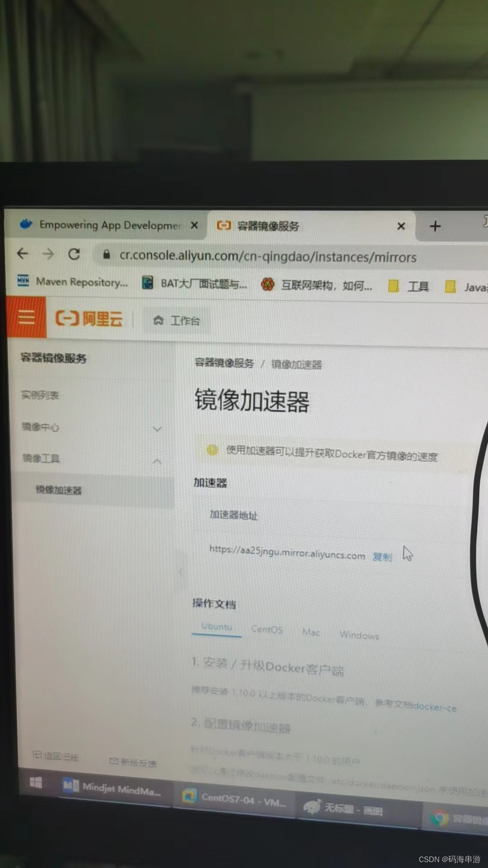Open BAT大厂面试题 bookmark
The image size is (488, 868).
195,283
